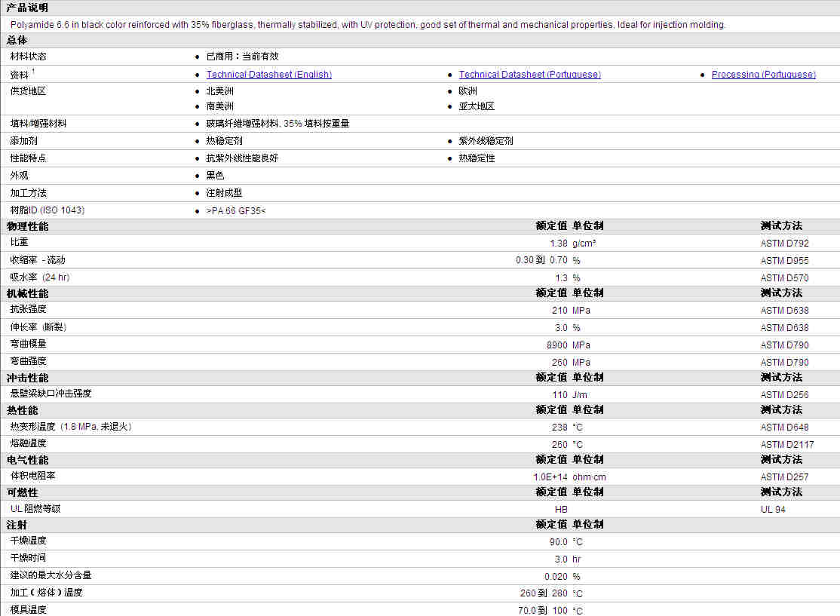Image resolution: width=840 pixels, height=616 pixels.
Task: Click the 欧洲 region entry
Action: point(468,91)
